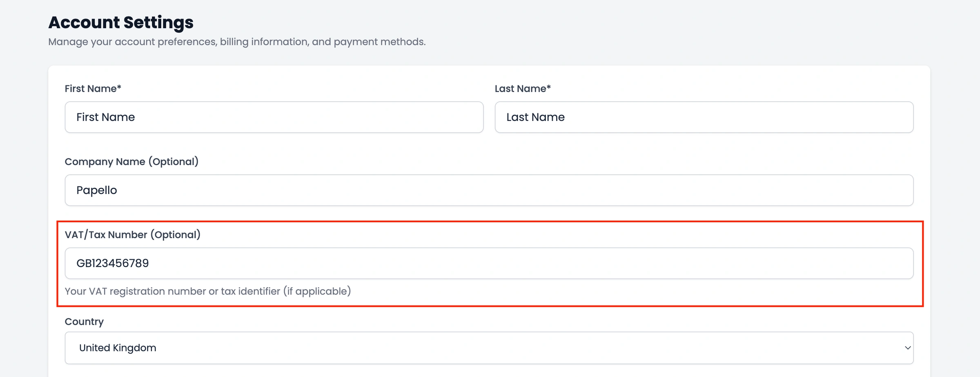Focus the Last Name text box
980x377 pixels.
[x=704, y=117]
